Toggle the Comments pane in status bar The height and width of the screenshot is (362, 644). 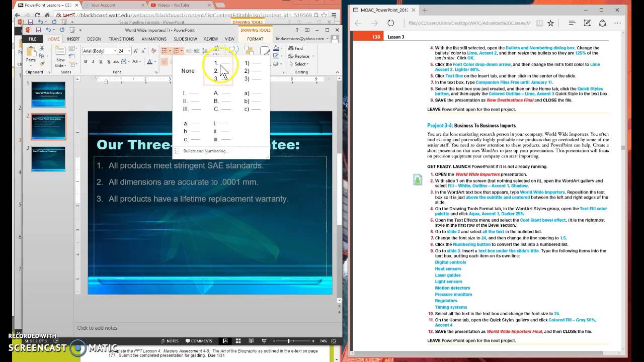[199, 341]
